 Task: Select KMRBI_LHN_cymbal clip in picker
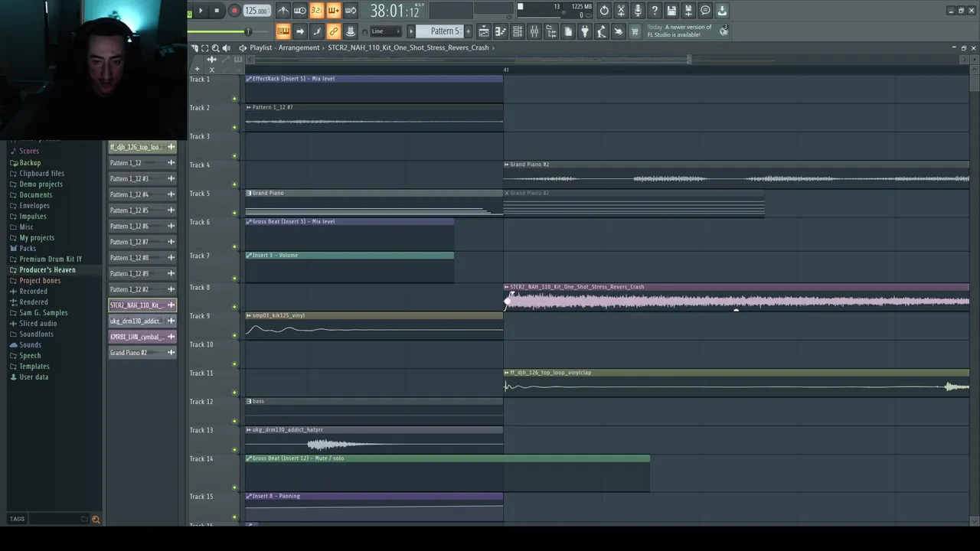click(x=142, y=337)
